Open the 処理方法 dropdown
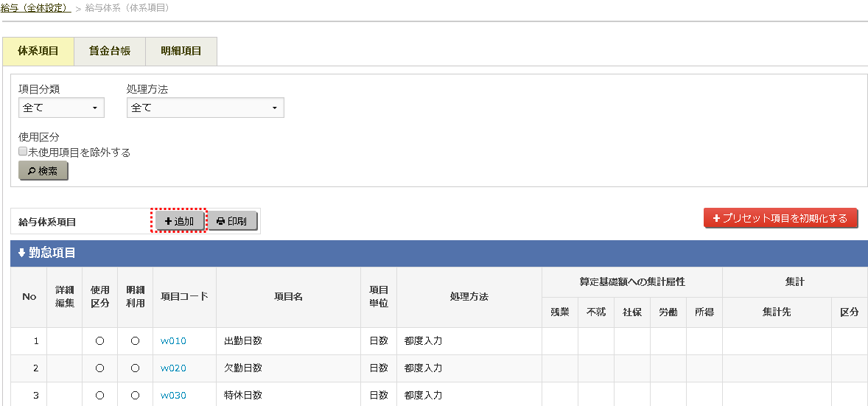Image resolution: width=868 pixels, height=406 pixels. click(x=205, y=108)
